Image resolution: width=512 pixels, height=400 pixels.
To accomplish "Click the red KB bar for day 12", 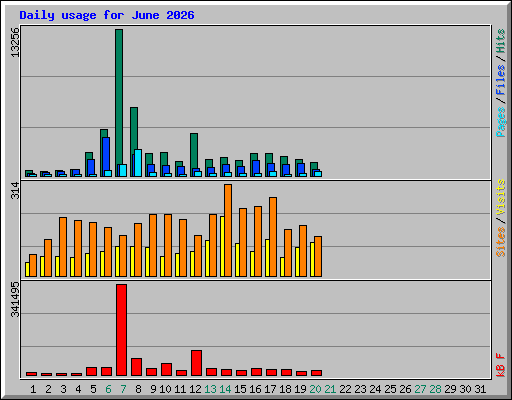I will (196, 363).
